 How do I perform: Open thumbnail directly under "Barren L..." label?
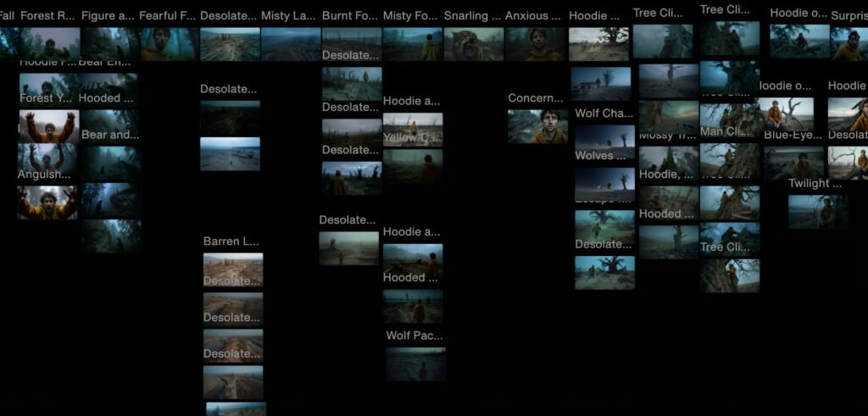(232, 269)
